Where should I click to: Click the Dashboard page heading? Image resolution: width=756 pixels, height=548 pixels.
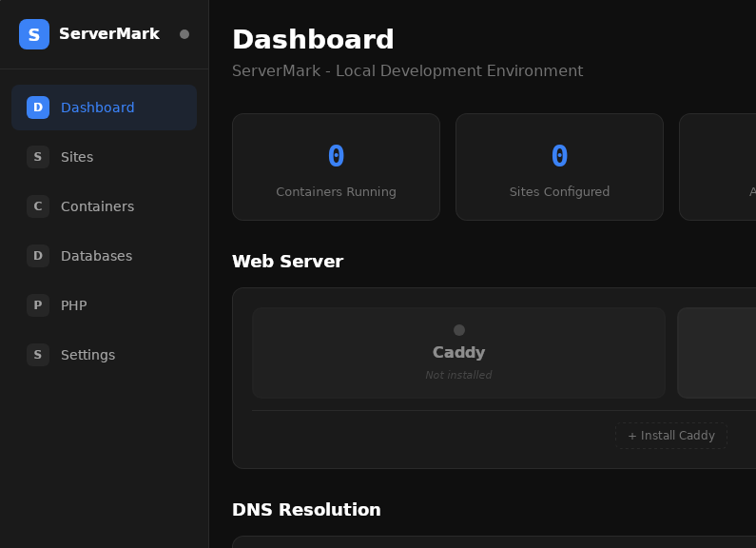[x=313, y=39]
